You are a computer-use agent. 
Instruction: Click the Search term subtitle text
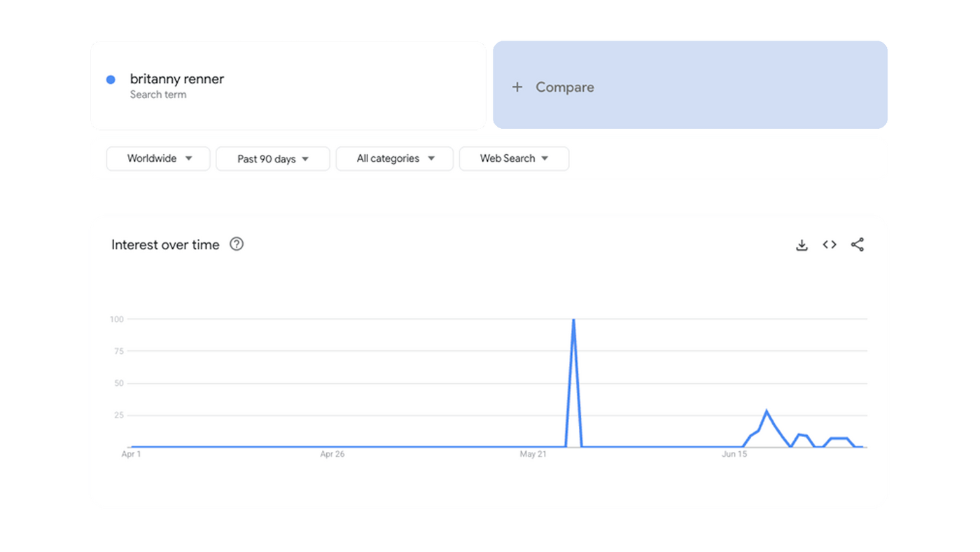click(x=158, y=95)
